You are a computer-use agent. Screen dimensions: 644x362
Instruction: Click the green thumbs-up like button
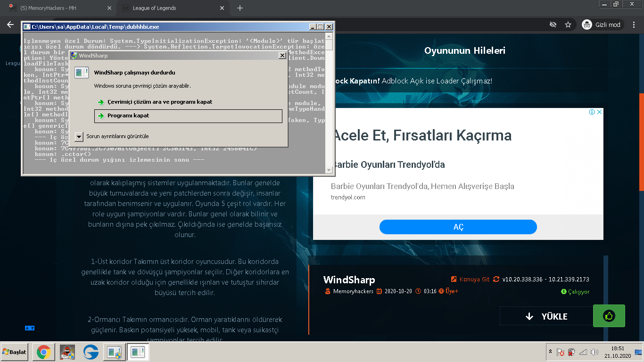point(609,316)
